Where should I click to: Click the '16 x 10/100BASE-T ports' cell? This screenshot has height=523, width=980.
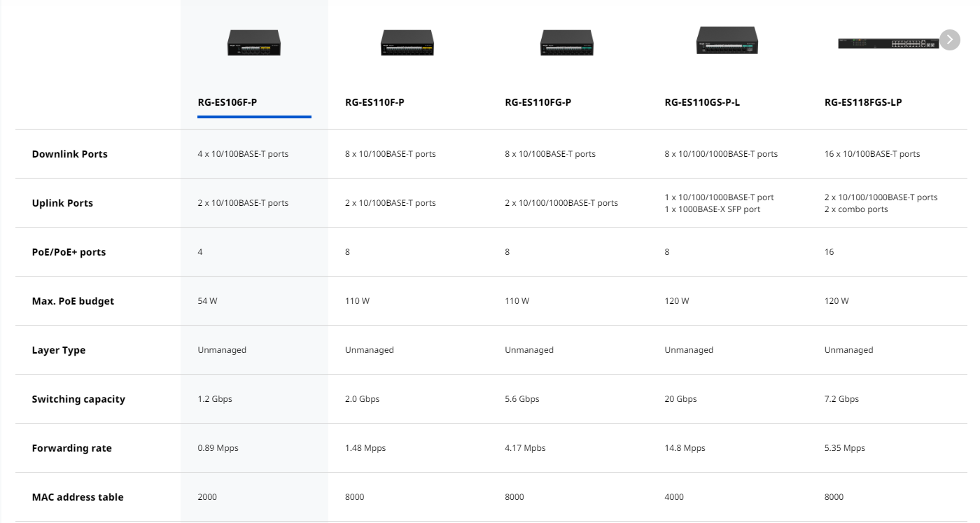coord(872,154)
